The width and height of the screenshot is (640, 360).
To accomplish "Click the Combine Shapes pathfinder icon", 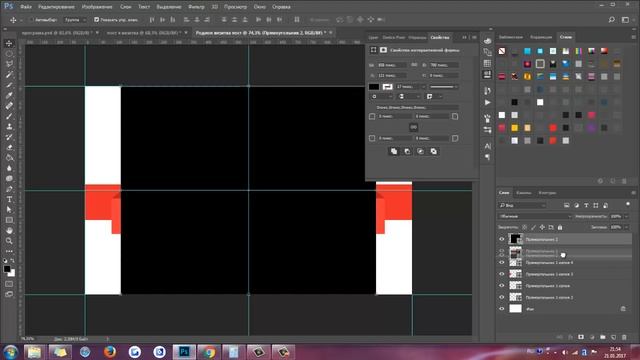I will 394,151.
